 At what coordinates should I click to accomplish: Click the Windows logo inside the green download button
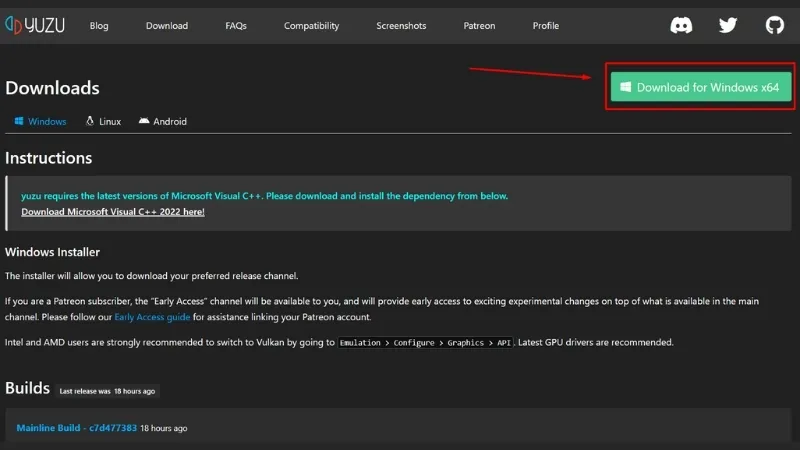[x=625, y=88]
